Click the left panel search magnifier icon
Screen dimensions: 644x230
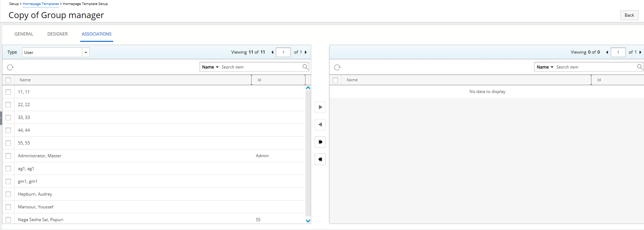tap(305, 67)
